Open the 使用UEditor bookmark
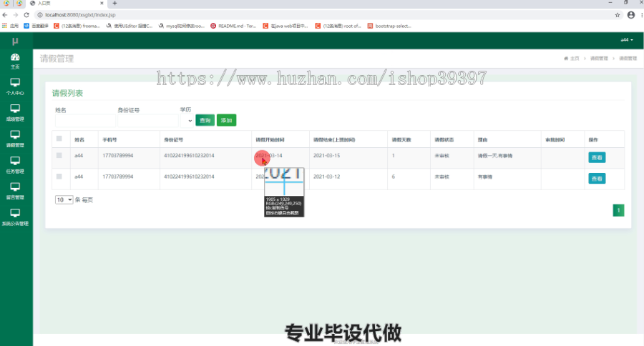 (x=130, y=26)
